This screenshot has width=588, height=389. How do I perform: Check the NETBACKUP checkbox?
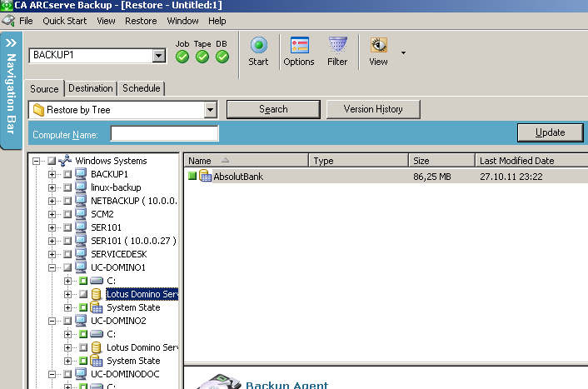coord(67,201)
